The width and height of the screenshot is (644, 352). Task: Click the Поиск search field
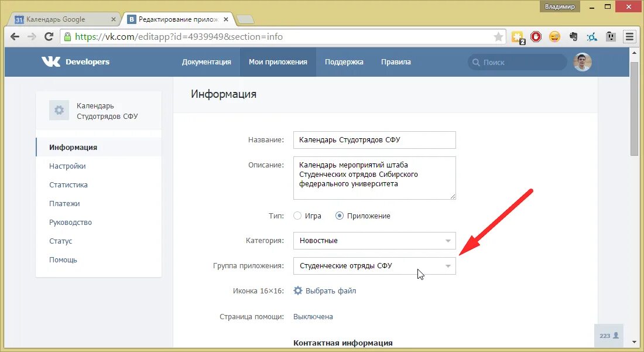tap(518, 62)
